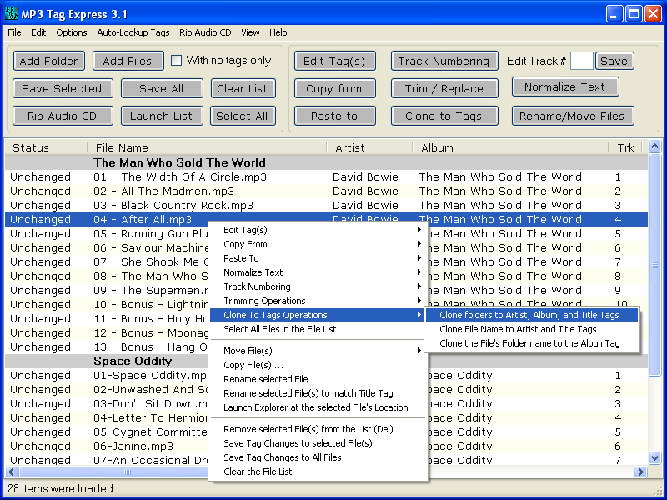Click the Save All button
Viewport: 667px width, 500px height.
click(162, 89)
